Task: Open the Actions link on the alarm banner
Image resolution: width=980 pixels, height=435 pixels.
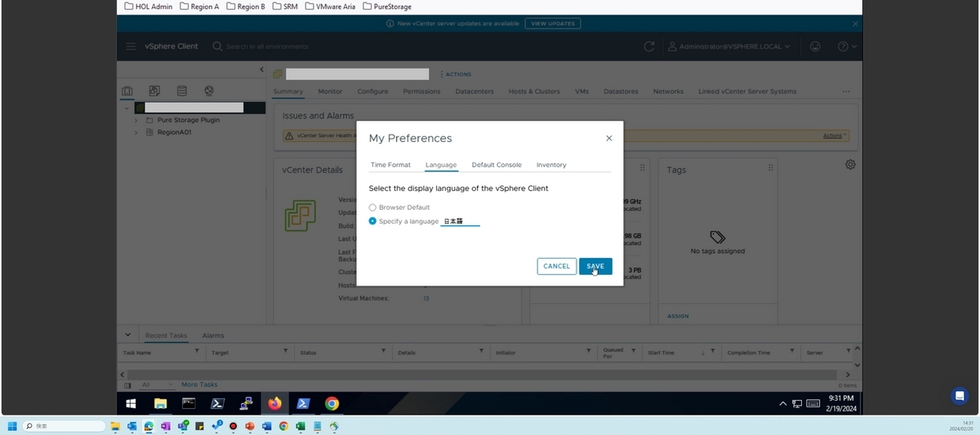Action: (x=835, y=135)
